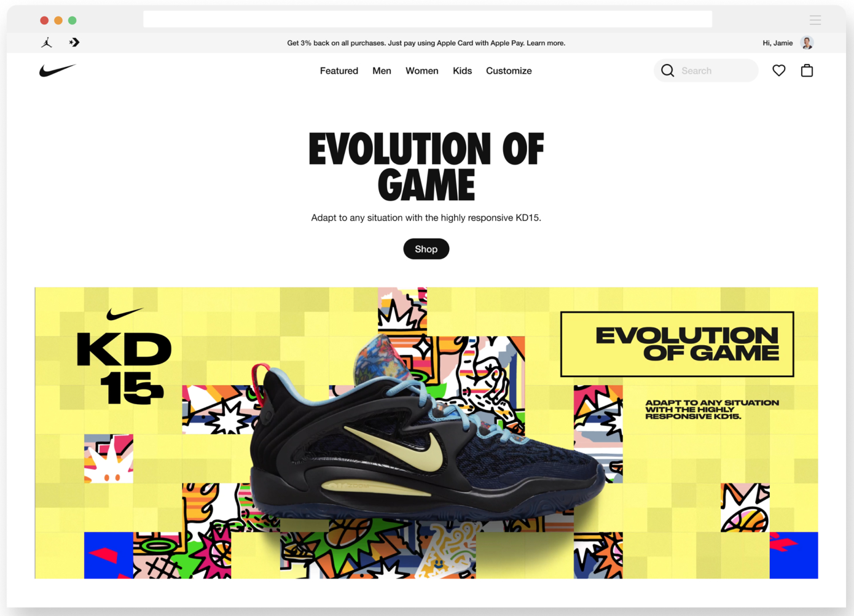Click the yellow minimize window button

tap(58, 20)
